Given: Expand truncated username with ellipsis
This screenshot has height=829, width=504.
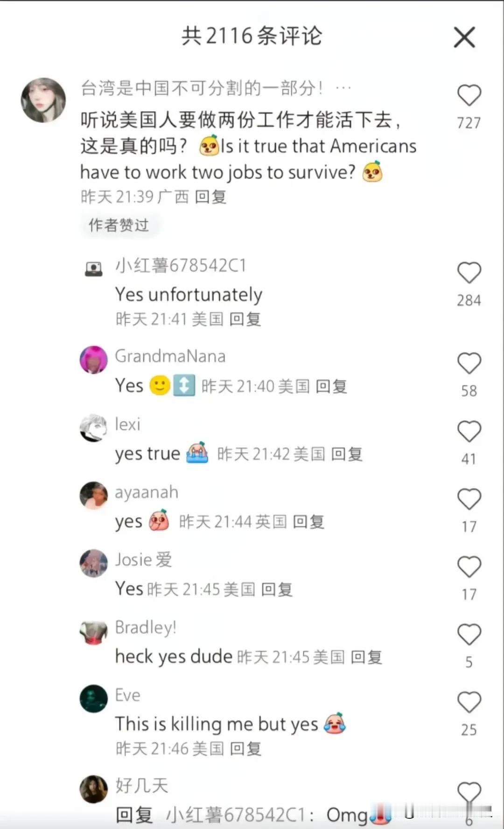Looking at the screenshot, I should point(343,88).
